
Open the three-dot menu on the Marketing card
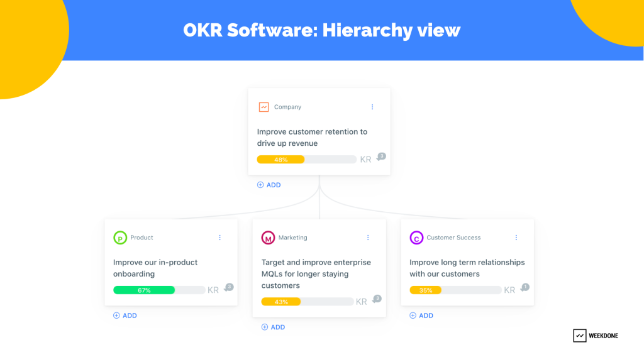(x=368, y=238)
